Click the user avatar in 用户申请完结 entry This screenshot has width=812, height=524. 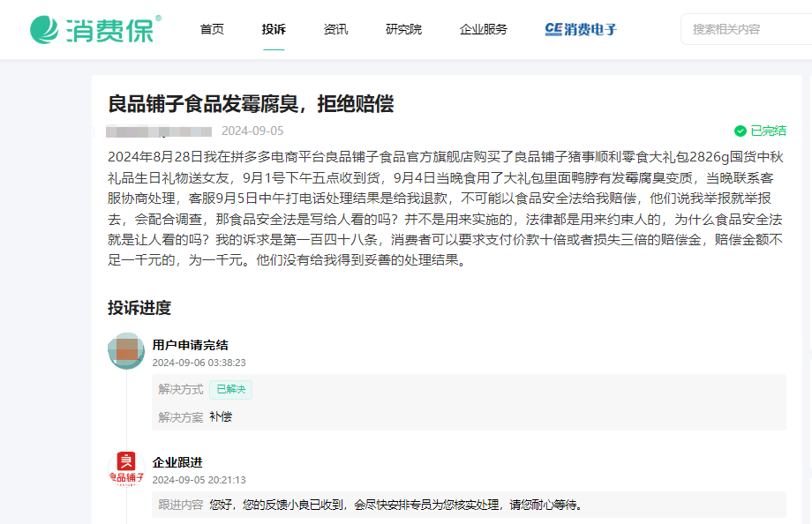pos(126,350)
